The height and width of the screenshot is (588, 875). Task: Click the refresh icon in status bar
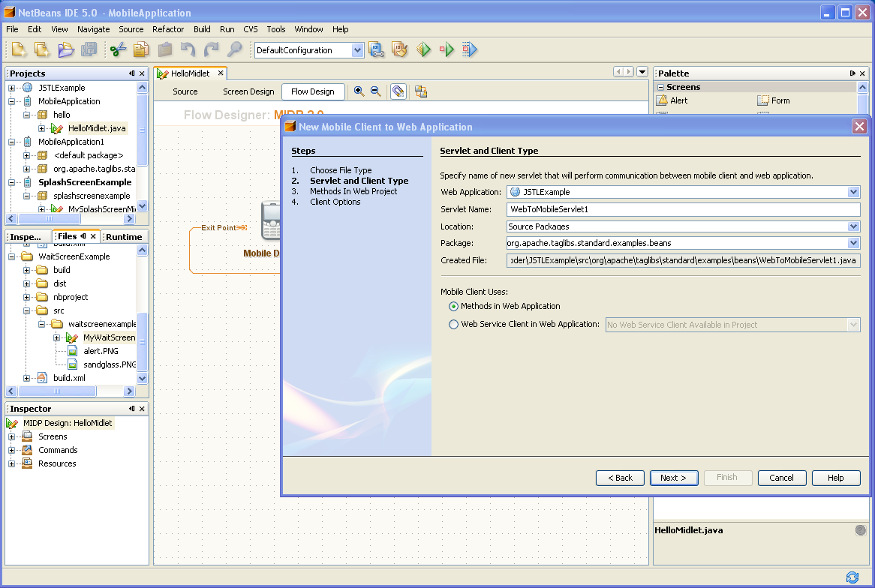pyautogui.click(x=852, y=577)
